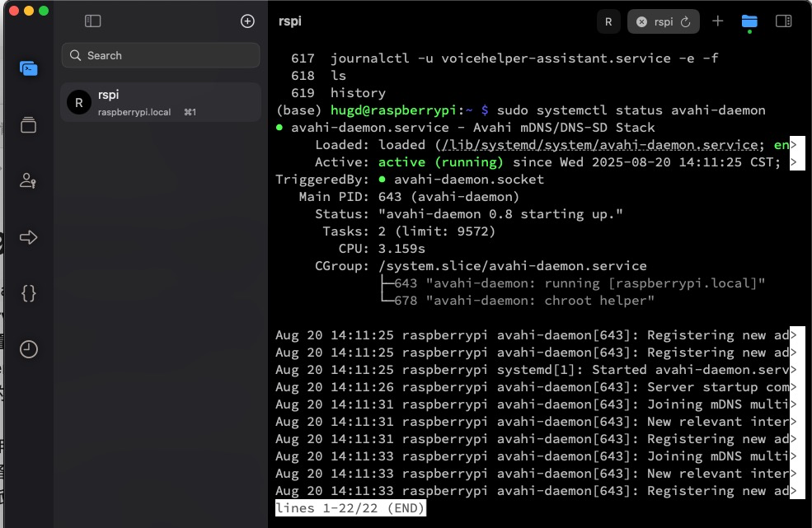
Task: Open the snippets curly braces icon
Action: (29, 293)
